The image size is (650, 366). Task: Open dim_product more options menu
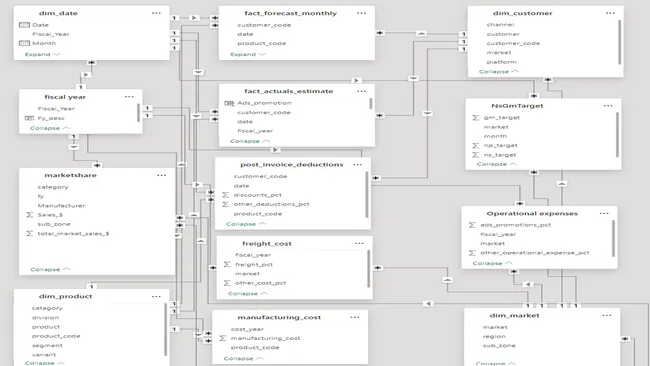[x=156, y=296]
